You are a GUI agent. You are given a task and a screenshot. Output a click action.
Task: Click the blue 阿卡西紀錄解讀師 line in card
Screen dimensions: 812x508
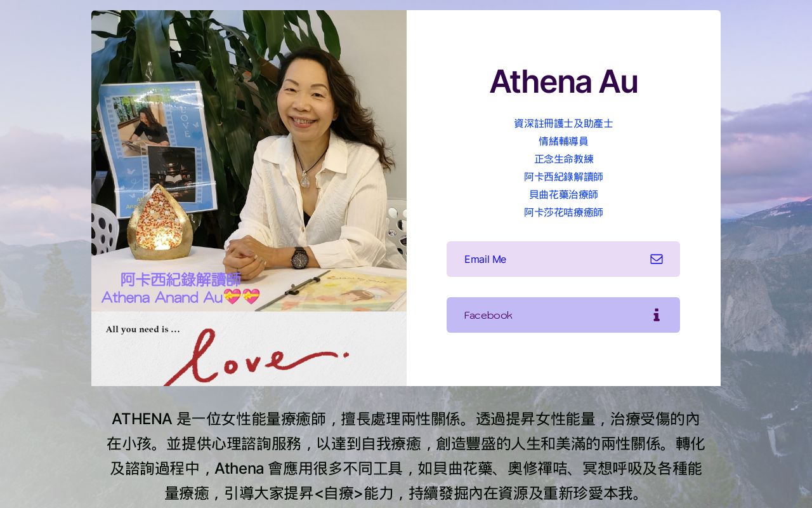[x=563, y=177]
